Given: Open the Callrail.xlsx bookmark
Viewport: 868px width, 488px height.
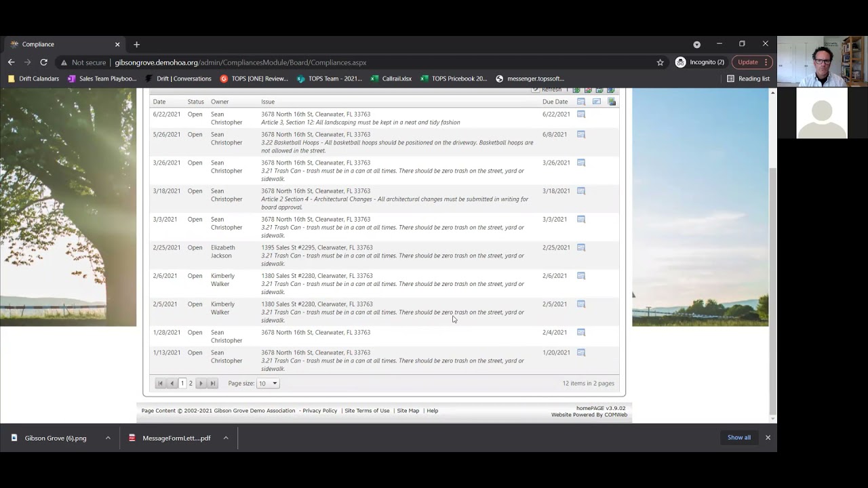Looking at the screenshot, I should coord(391,79).
